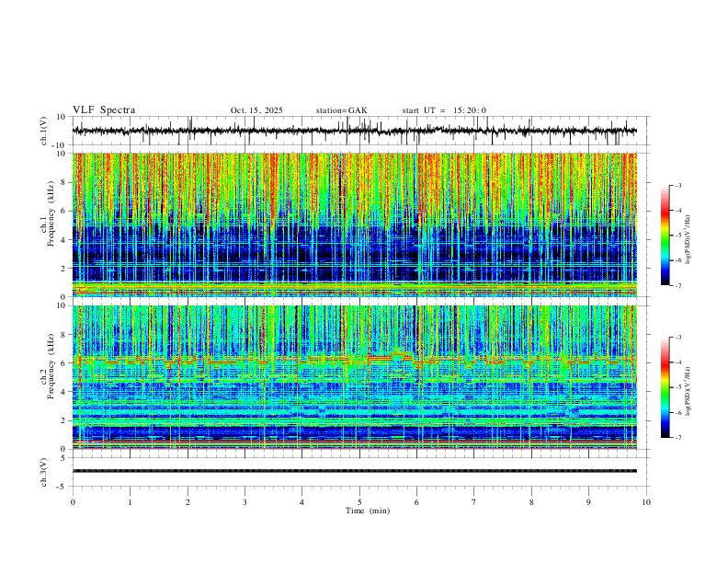The image size is (728, 563).
Task: Click the ch.2 "Frequency (kHz)" axis label
Action: pyautogui.click(x=51, y=365)
